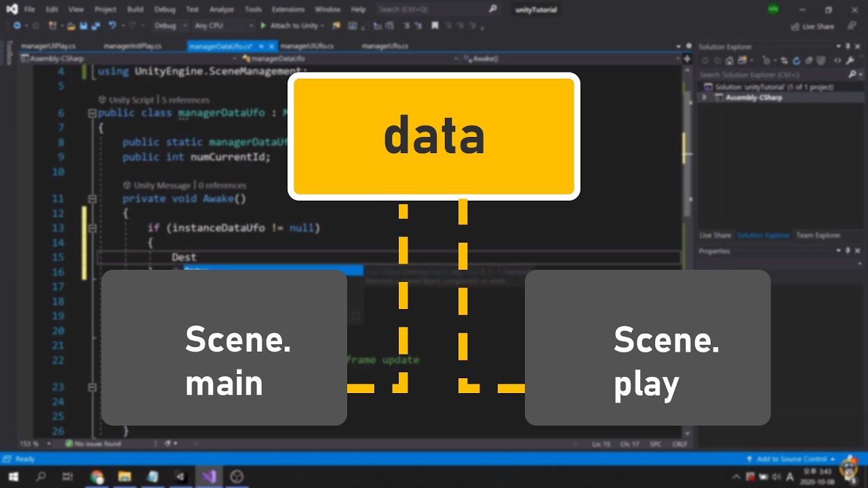Viewport: 868px width, 488px height.
Task: Click the Visual Studio taskbar icon
Action: click(208, 476)
